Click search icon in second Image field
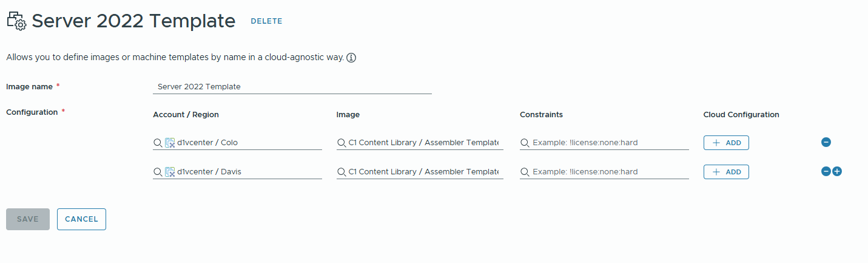This screenshot has height=263, width=868. [341, 172]
